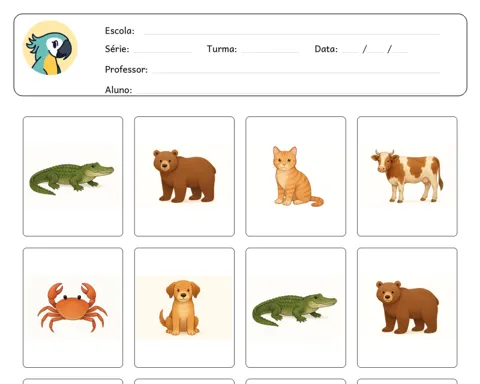Click the Professor blank line
Screen dimensions: 480x384
(296, 72)
